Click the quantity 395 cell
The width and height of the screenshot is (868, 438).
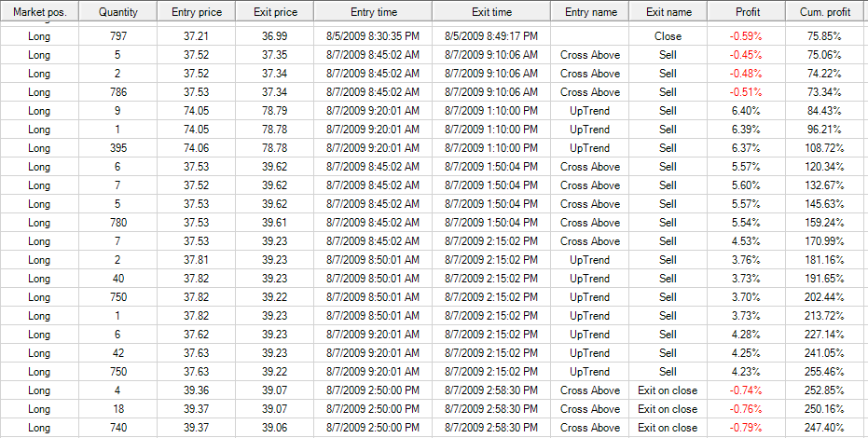(118, 148)
